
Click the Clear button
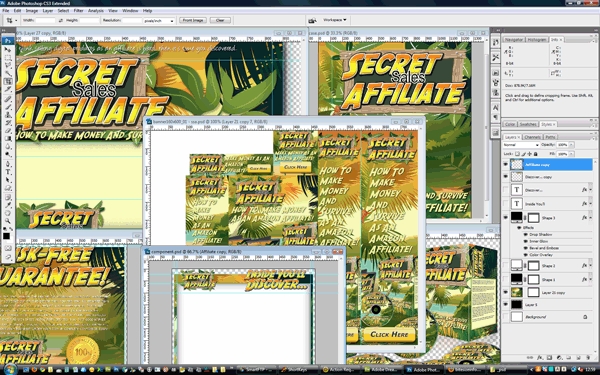click(220, 20)
